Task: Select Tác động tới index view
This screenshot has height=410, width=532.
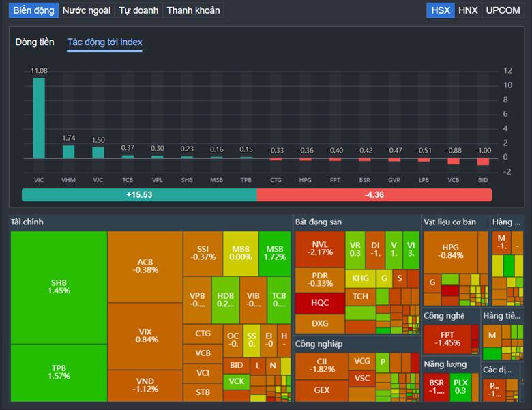Action: (104, 42)
